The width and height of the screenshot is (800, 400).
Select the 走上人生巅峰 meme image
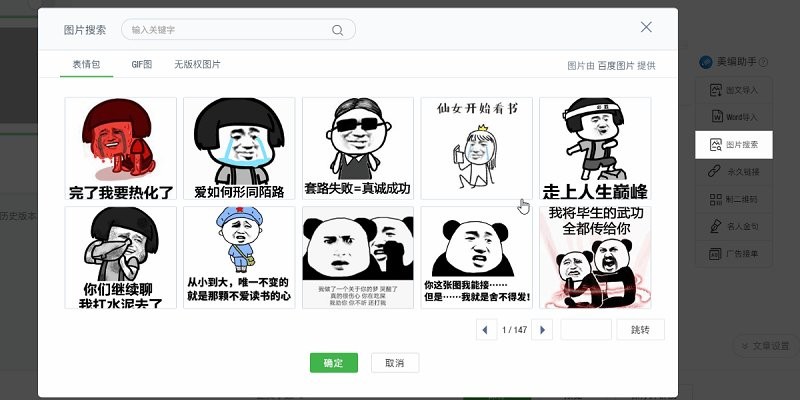click(595, 148)
